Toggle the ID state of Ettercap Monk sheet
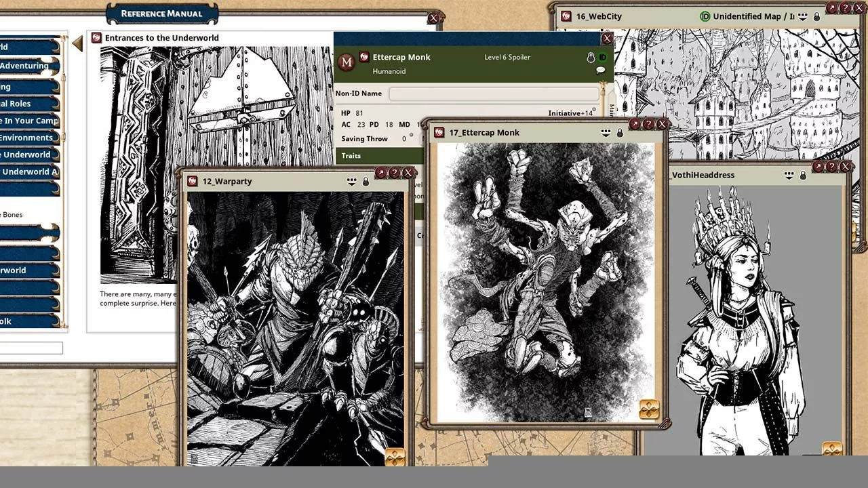The width and height of the screenshot is (868, 488). click(x=602, y=58)
